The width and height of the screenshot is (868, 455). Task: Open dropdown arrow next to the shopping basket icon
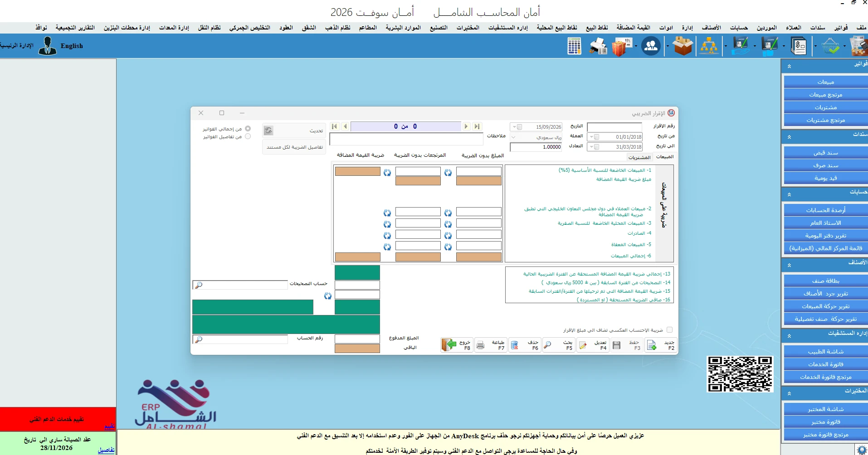(844, 46)
